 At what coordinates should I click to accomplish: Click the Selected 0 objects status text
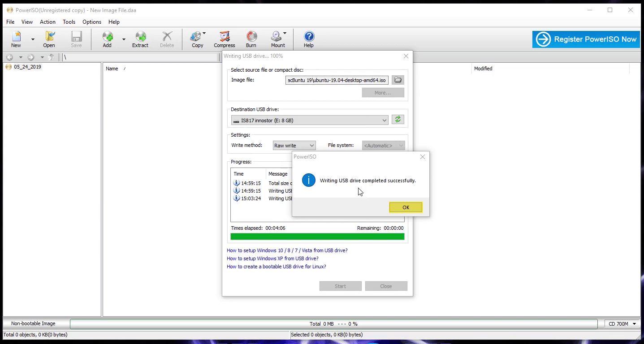tap(327, 335)
